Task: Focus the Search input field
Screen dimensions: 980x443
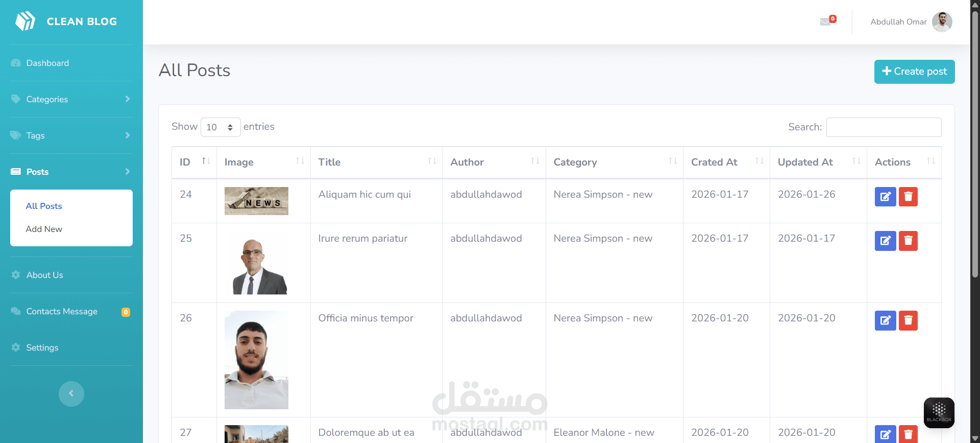Action: point(884,127)
